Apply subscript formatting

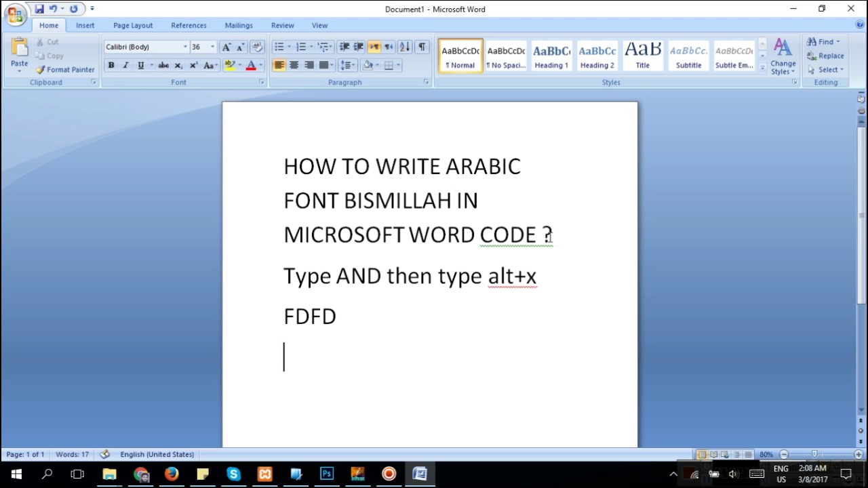tap(178, 65)
